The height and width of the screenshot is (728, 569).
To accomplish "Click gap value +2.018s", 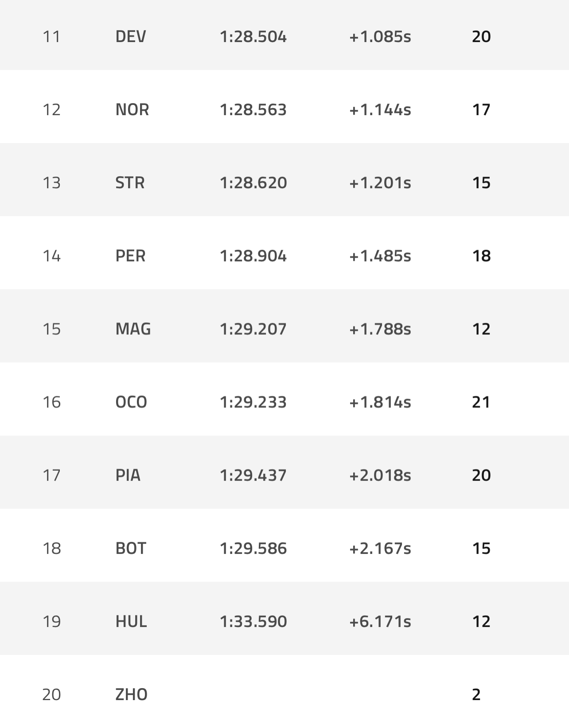I will point(380,475).
